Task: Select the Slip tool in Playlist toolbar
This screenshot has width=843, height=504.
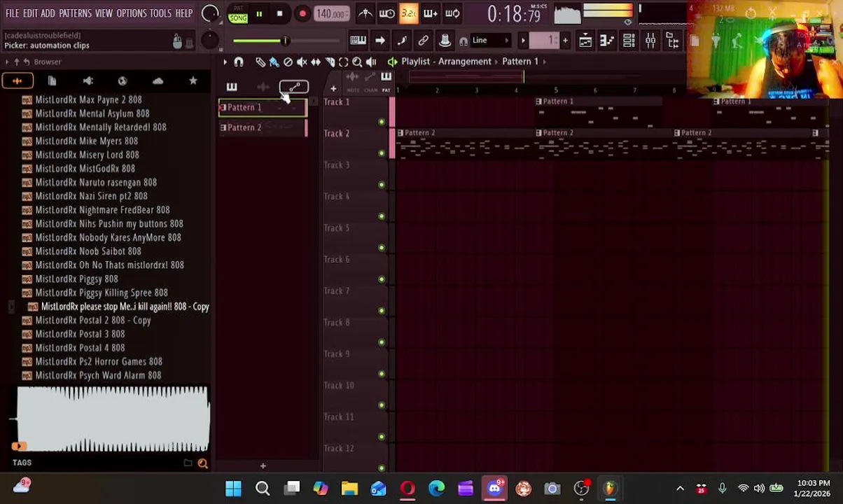Action: pyautogui.click(x=316, y=62)
